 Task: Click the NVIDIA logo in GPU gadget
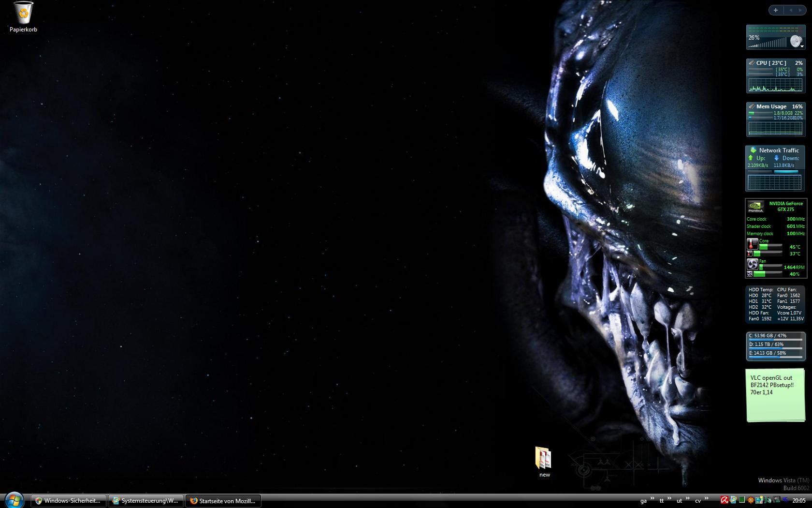pyautogui.click(x=755, y=207)
